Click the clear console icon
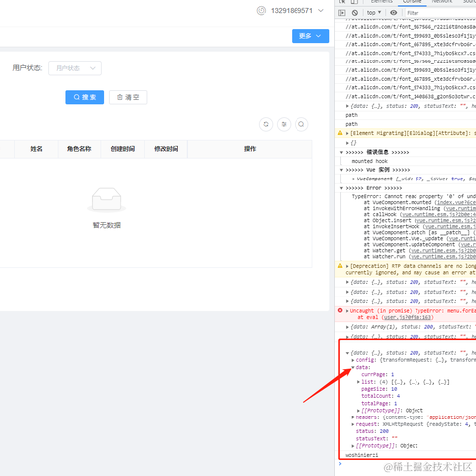Screen dimensions: 476x476 click(x=355, y=13)
